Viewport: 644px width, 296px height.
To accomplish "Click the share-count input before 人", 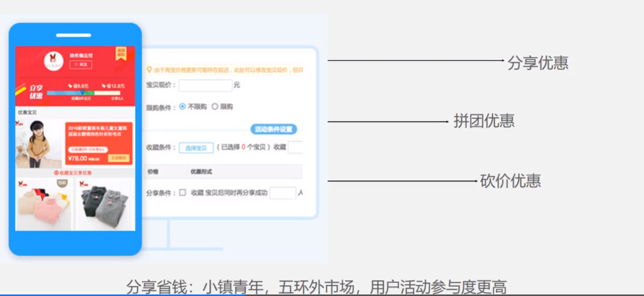I will [x=282, y=193].
